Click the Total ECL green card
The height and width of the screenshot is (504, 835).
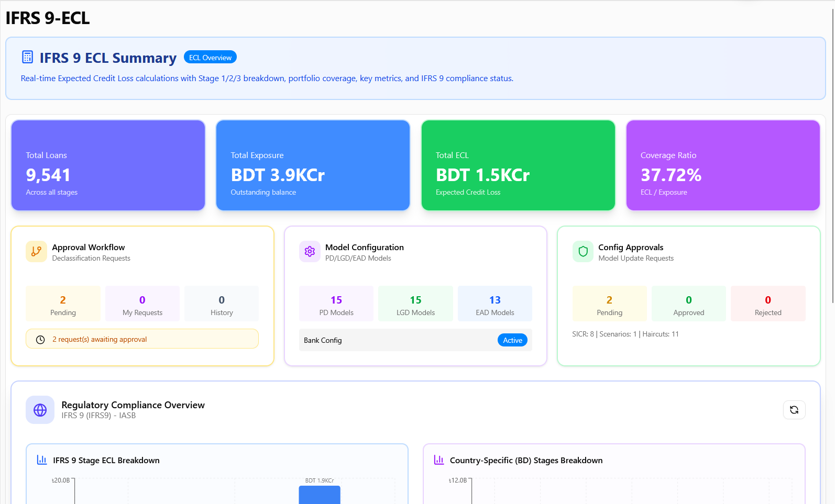518,165
